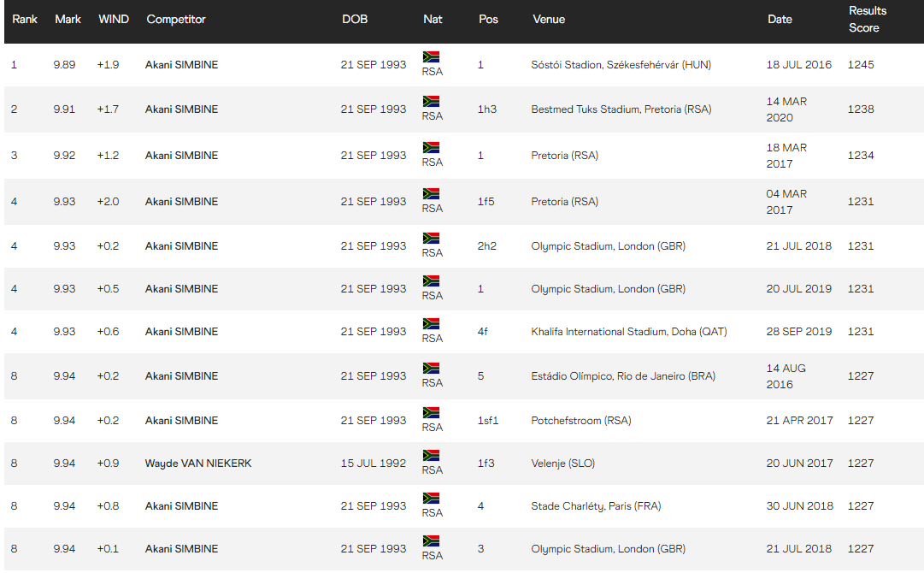
Task: Sort by the Date column header
Action: point(780,19)
